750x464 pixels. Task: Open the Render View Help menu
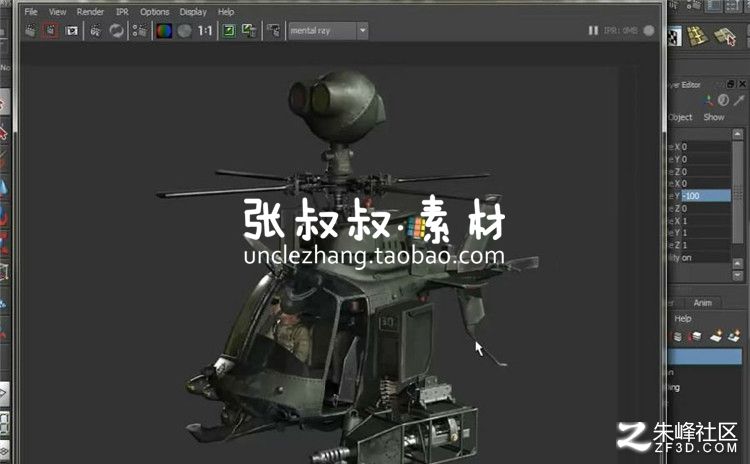[226, 11]
